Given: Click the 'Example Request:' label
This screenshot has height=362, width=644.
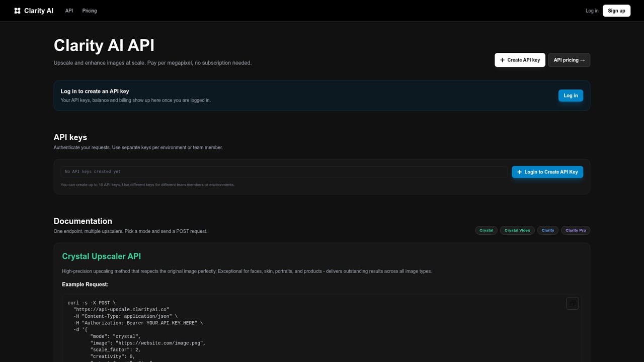Looking at the screenshot, I should (x=86, y=285).
